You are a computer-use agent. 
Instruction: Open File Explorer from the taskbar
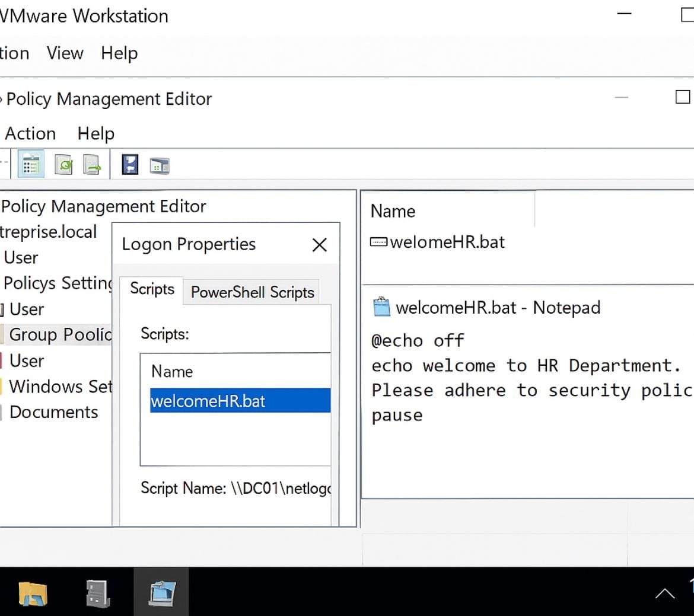tap(33, 593)
